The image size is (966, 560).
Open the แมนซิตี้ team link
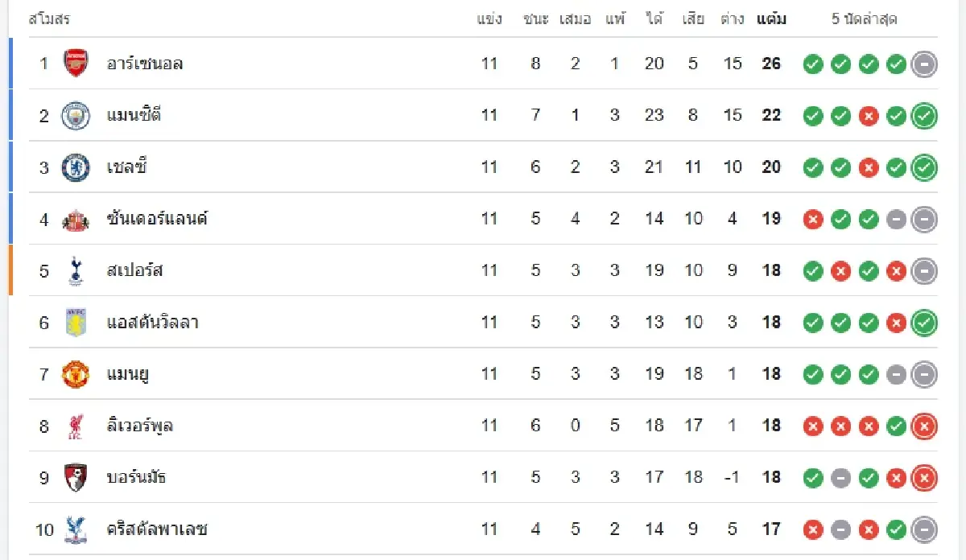click(134, 115)
